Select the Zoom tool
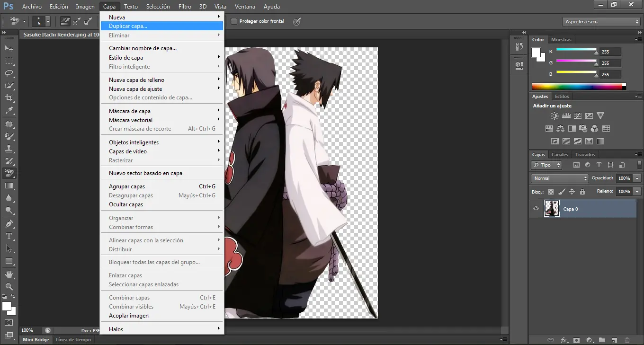Screen dimensions: 644x345 coord(9,286)
